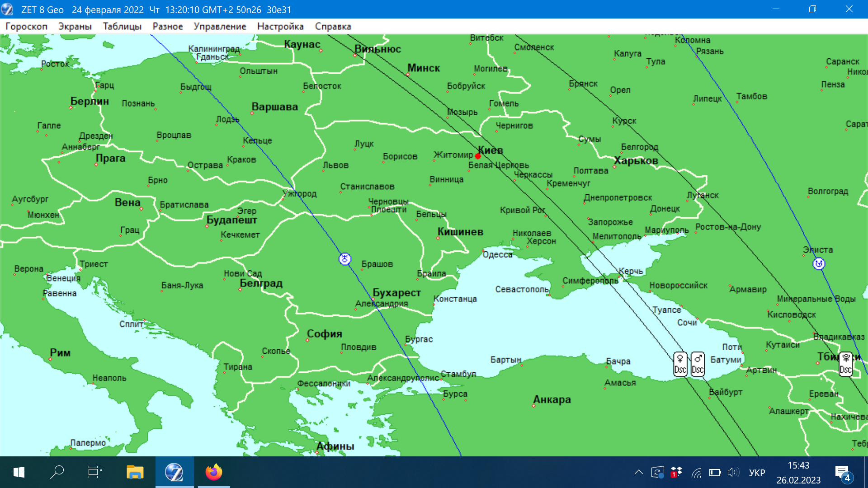Click the blue circular marker near Brashov
868x488 pixels.
345,259
